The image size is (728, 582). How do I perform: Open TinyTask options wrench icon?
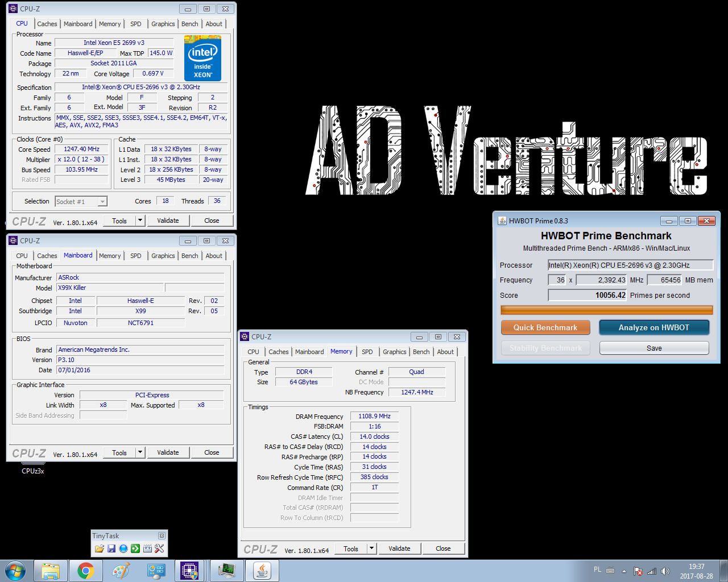[159, 548]
